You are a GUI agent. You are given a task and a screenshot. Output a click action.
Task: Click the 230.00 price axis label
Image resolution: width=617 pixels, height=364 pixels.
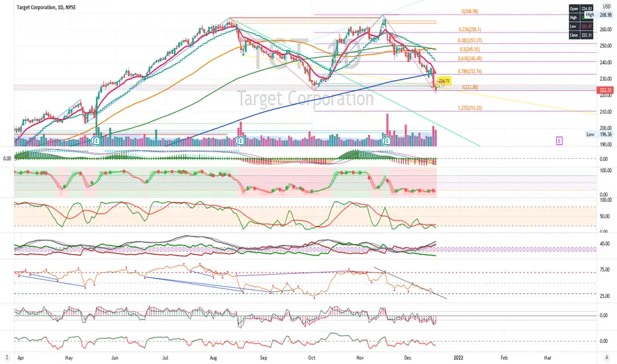[x=606, y=79]
